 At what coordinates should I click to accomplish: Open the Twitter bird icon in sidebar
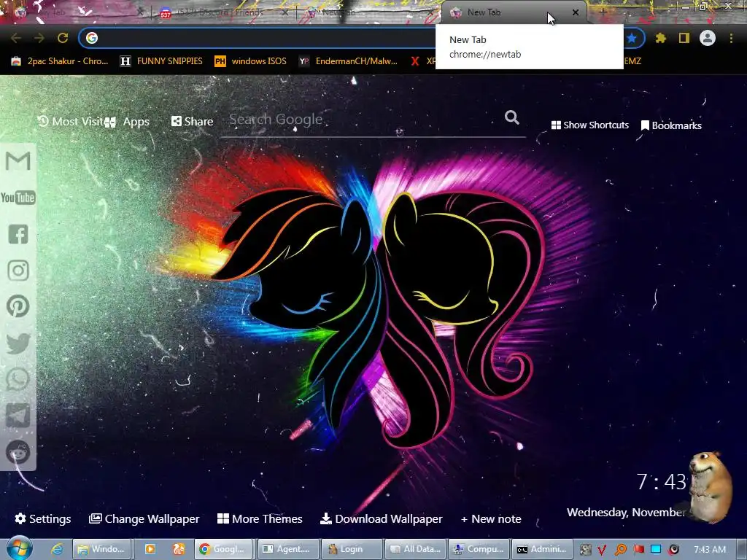tap(18, 343)
